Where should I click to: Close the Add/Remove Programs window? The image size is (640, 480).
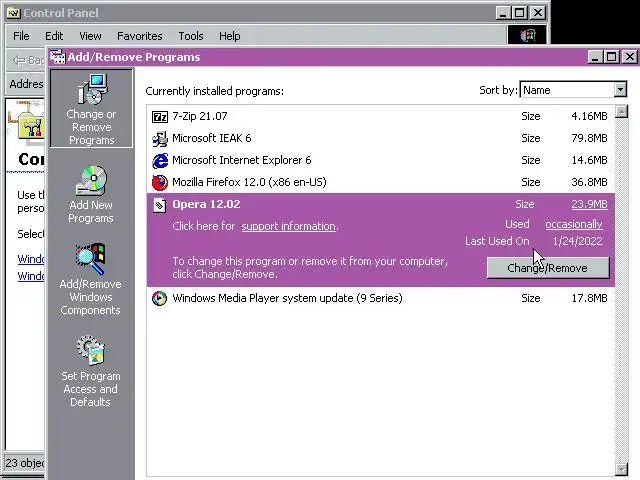point(630,57)
